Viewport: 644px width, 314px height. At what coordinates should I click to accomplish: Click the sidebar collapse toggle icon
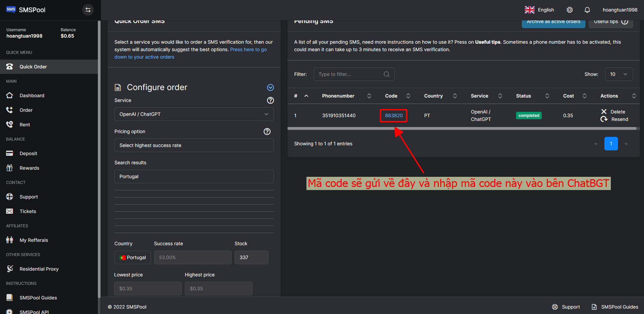point(88,10)
